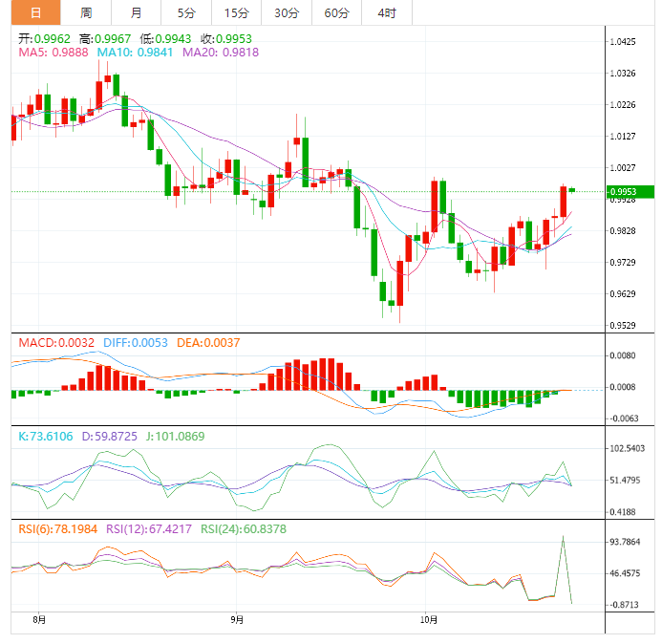
Task: Click the 1.0027 price axis label
Action: [x=623, y=167]
